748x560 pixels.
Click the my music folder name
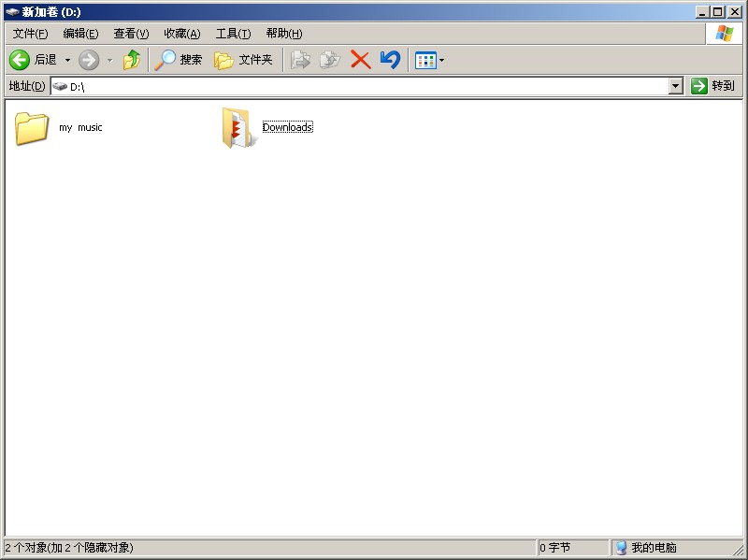[80, 127]
